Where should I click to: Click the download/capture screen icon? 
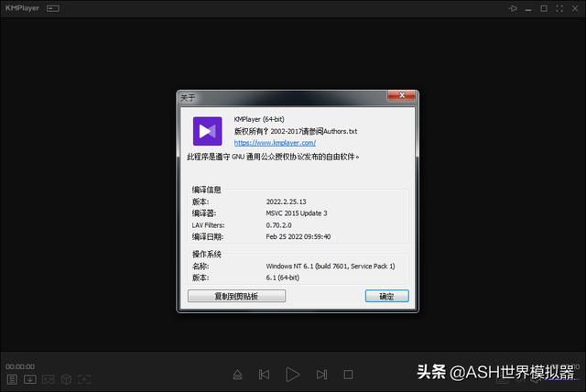[30, 380]
